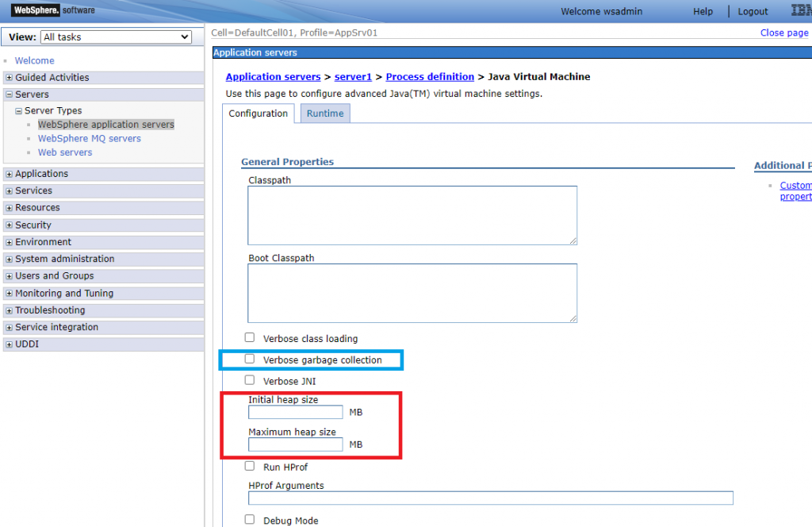
Task: Click the Maximum heap size field
Action: click(295, 444)
